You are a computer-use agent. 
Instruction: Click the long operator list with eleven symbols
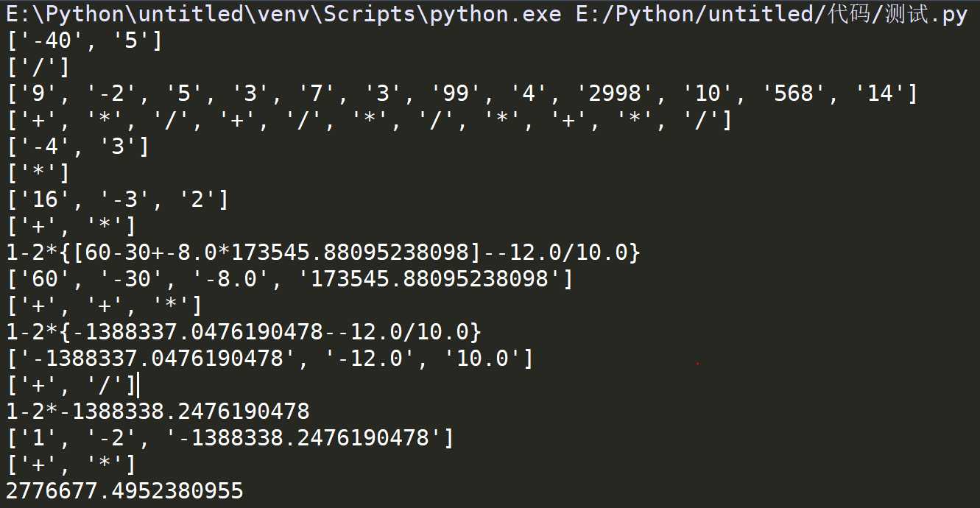[370, 121]
